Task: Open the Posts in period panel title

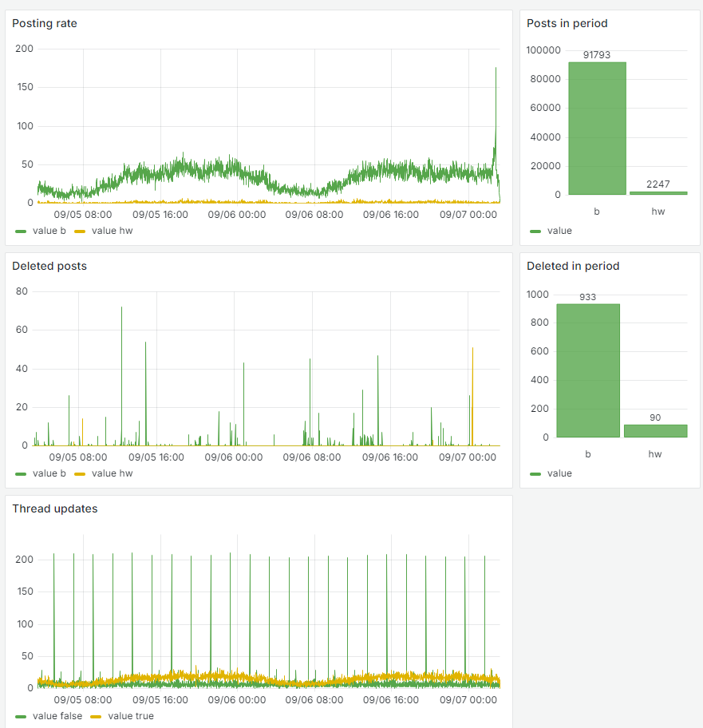Action: coord(567,23)
